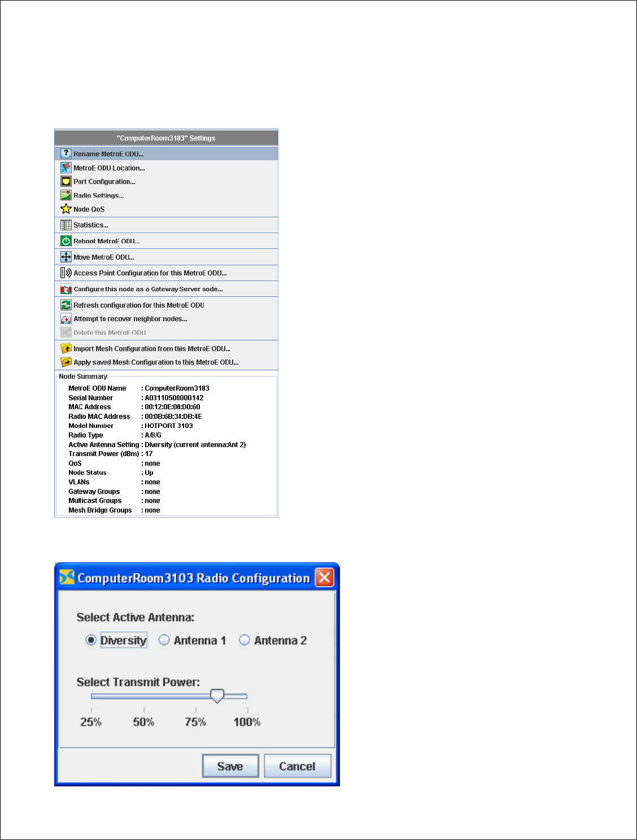
Task: Click the Rename MetroE ODU icon
Action: coord(66,154)
